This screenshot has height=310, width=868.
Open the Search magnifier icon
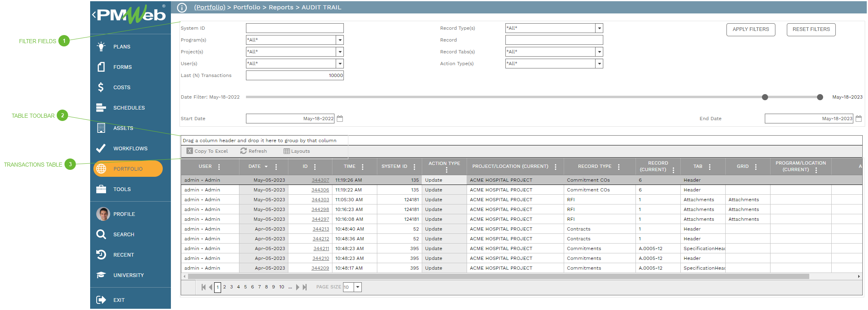101,234
